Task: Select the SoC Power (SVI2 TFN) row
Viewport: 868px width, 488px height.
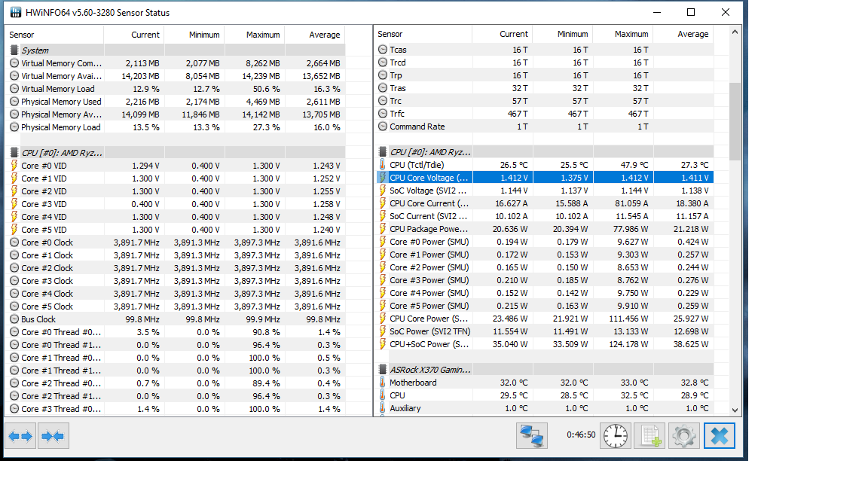Action: 544,331
